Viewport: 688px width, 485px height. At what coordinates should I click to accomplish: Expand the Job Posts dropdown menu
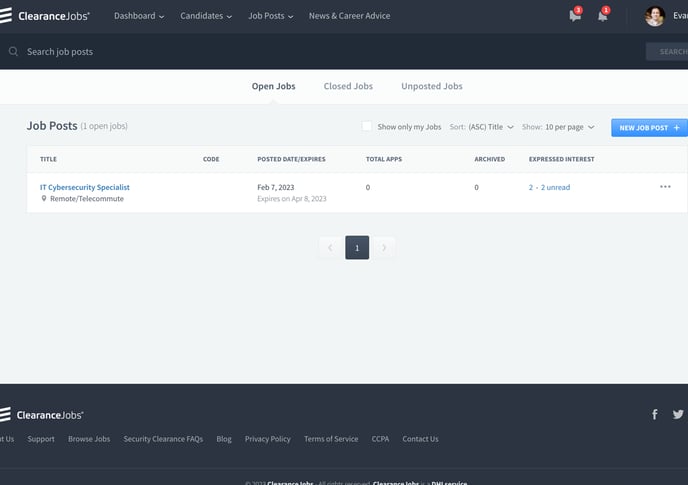[x=271, y=16]
